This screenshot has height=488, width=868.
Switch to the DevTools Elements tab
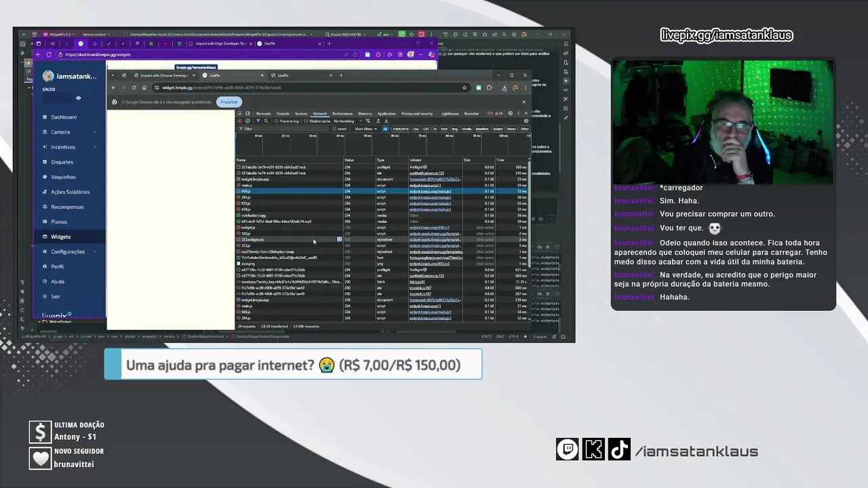(x=264, y=113)
